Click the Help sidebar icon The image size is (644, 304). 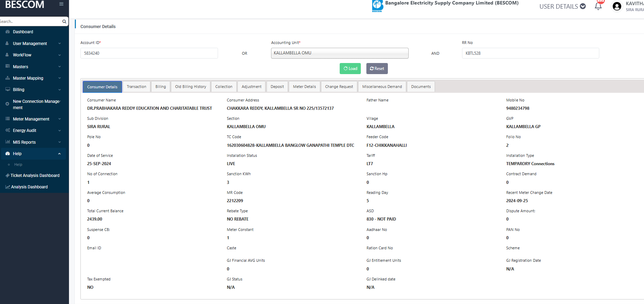[x=8, y=153]
